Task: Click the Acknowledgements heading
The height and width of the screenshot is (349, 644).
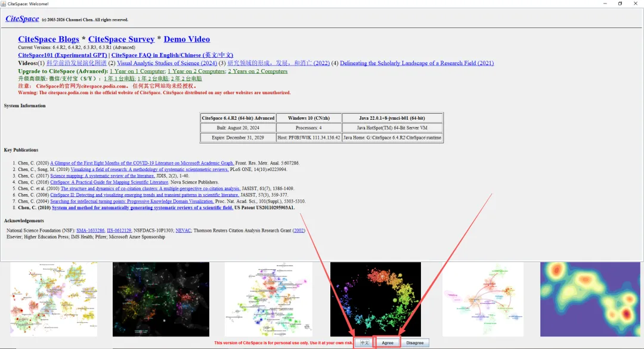Action: (x=24, y=220)
